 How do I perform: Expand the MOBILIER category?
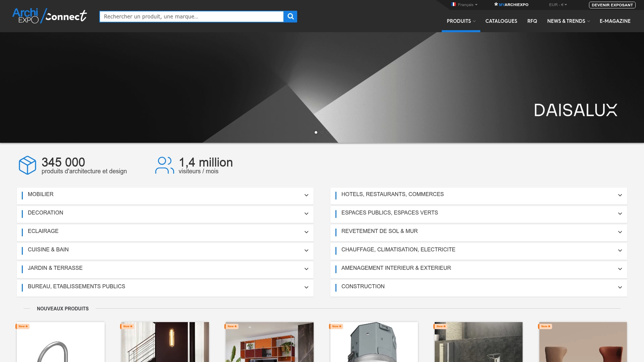[x=165, y=196]
